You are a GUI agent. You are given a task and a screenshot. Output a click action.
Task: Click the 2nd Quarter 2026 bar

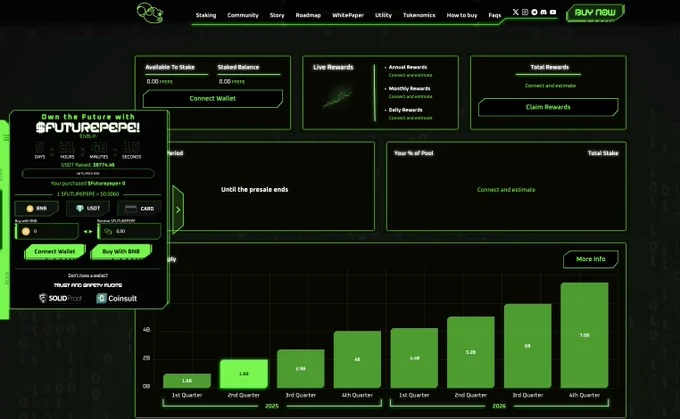tap(471, 352)
